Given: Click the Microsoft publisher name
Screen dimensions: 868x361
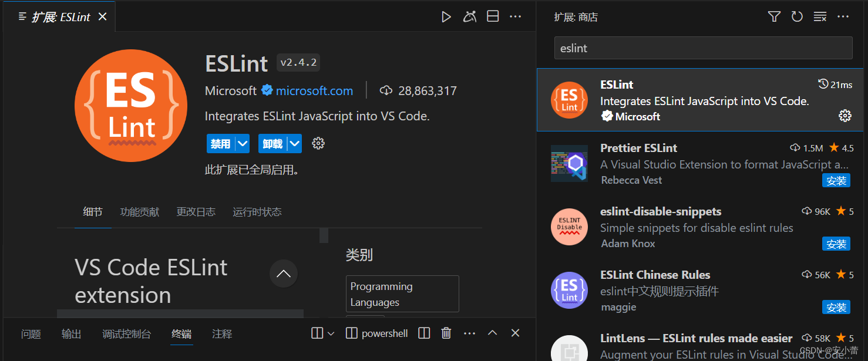Looking at the screenshot, I should 231,91.
